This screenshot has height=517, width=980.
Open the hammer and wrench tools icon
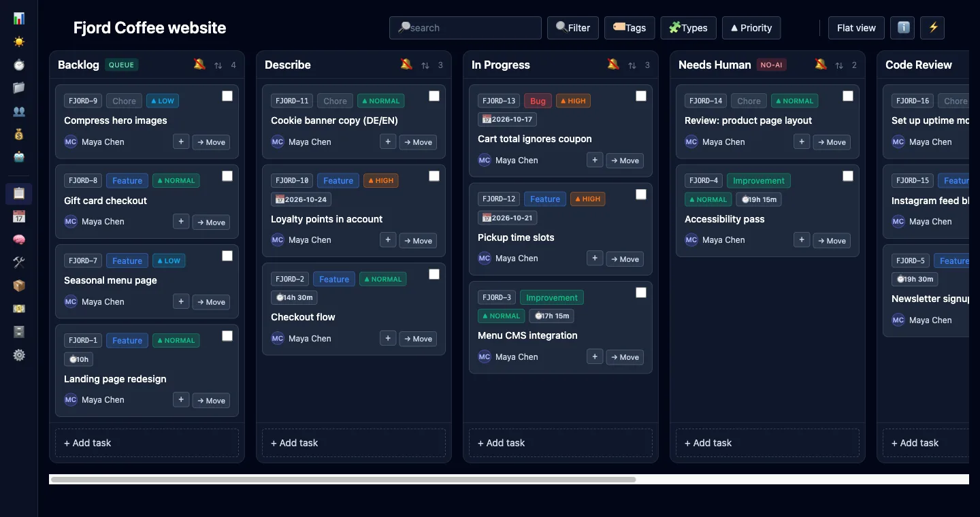point(19,262)
